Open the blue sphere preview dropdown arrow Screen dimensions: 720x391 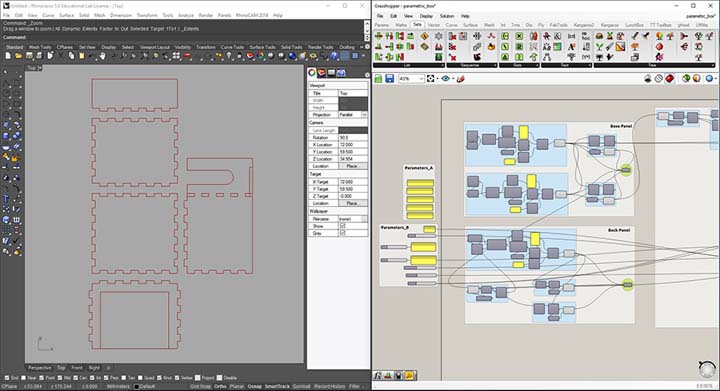715,79
